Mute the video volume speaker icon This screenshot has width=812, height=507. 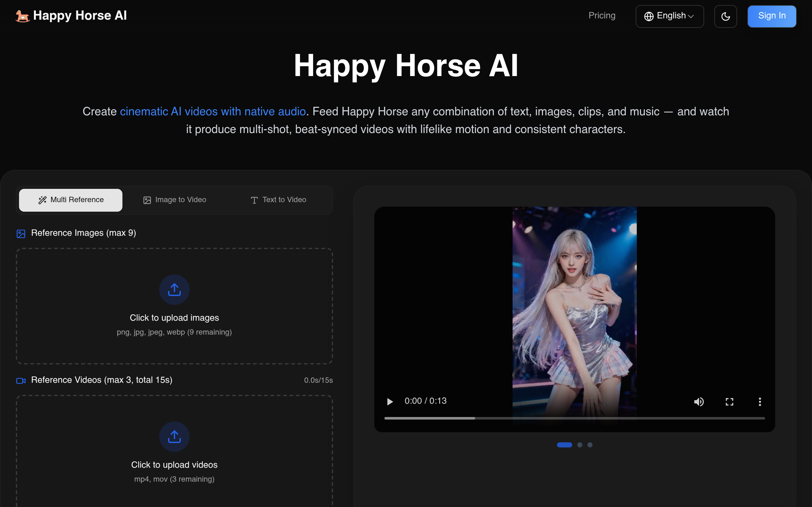pyautogui.click(x=698, y=401)
